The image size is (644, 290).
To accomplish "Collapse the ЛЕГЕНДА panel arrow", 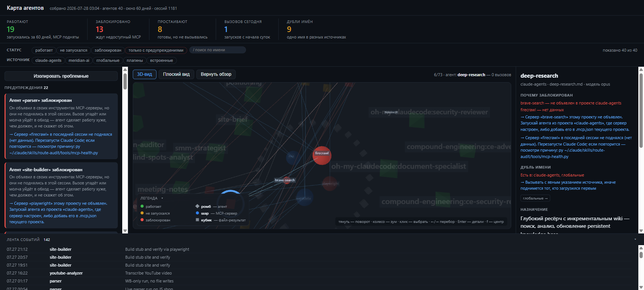I will pyautogui.click(x=162, y=198).
